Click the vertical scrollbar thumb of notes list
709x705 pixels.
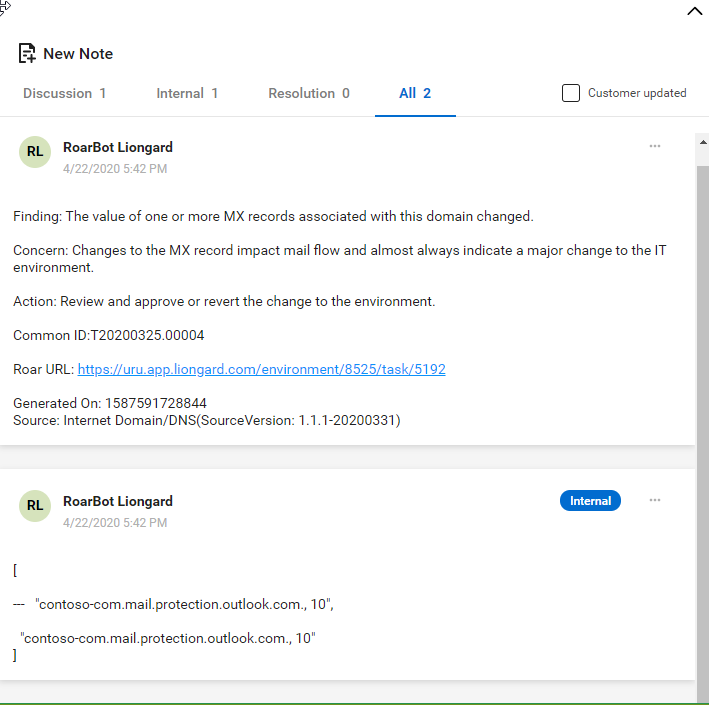coord(703,434)
